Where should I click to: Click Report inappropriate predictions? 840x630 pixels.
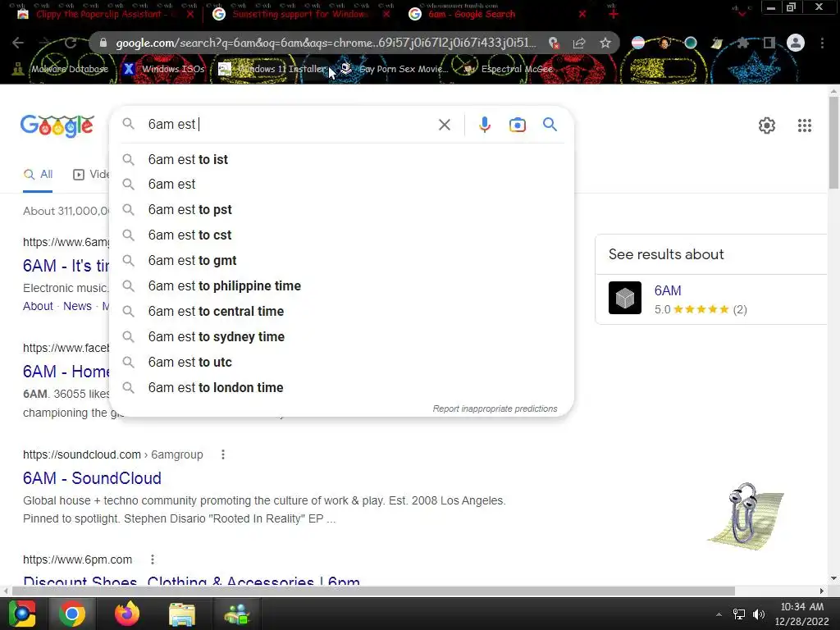(x=495, y=409)
